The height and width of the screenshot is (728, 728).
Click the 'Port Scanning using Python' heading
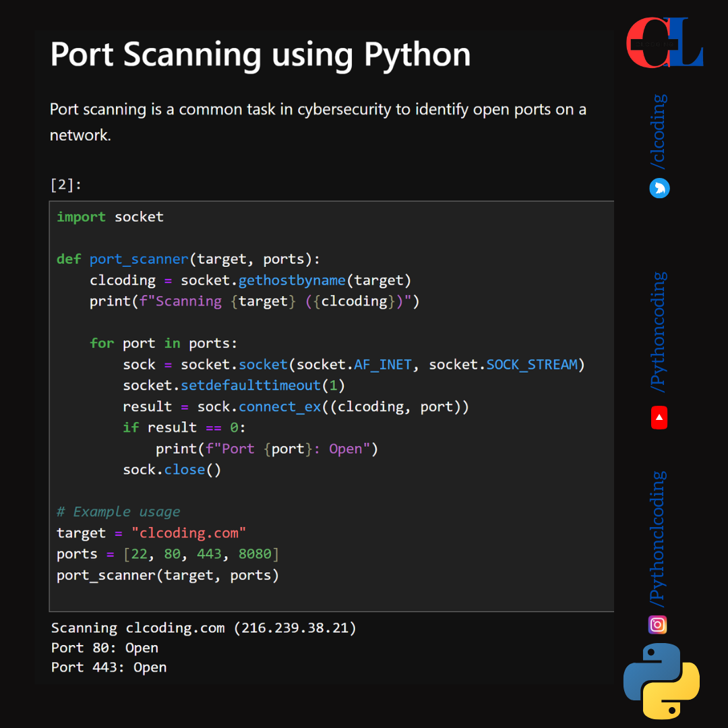click(260, 54)
